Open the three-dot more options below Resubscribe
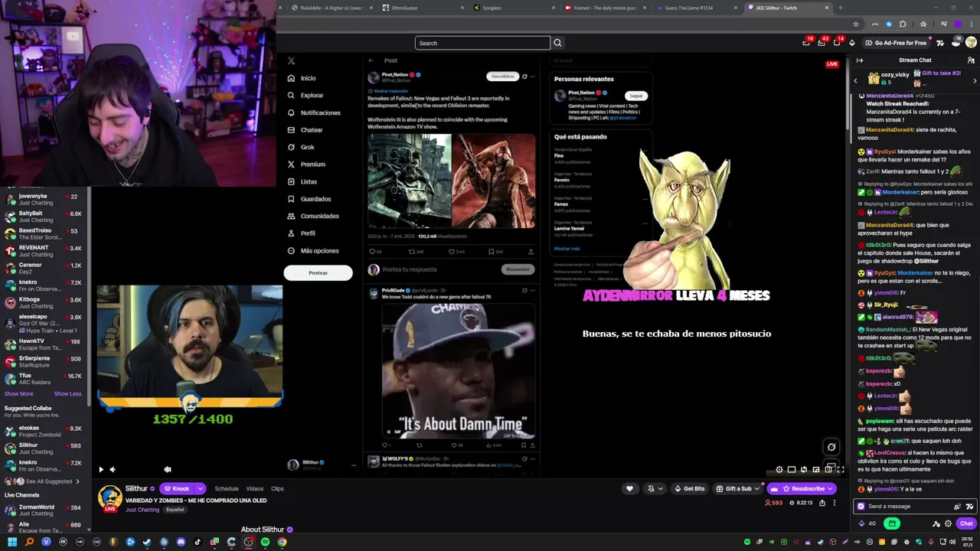The width and height of the screenshot is (980, 551). [x=835, y=503]
